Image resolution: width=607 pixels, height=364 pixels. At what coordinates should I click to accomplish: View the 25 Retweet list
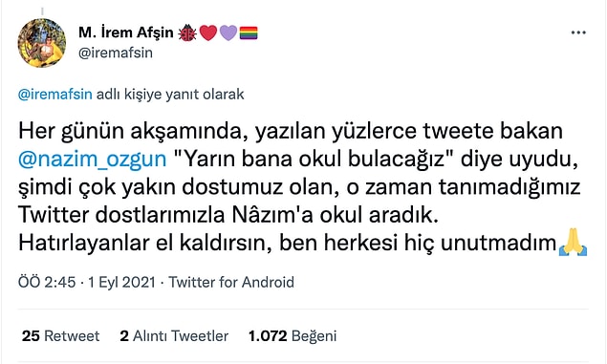point(61,335)
